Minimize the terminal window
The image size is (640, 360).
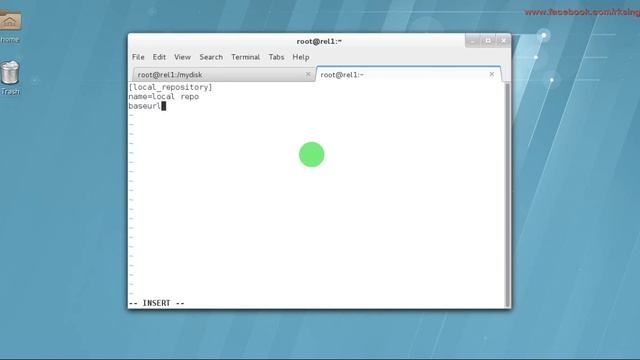pos(473,41)
